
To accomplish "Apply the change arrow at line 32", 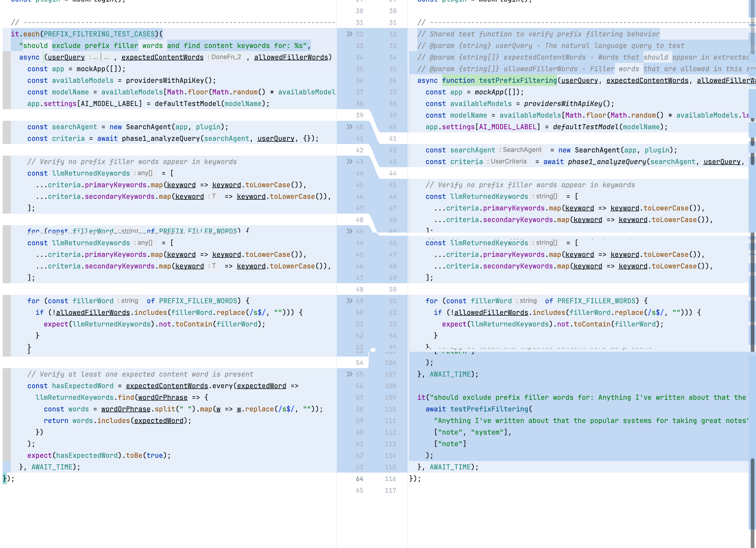I will (x=349, y=34).
